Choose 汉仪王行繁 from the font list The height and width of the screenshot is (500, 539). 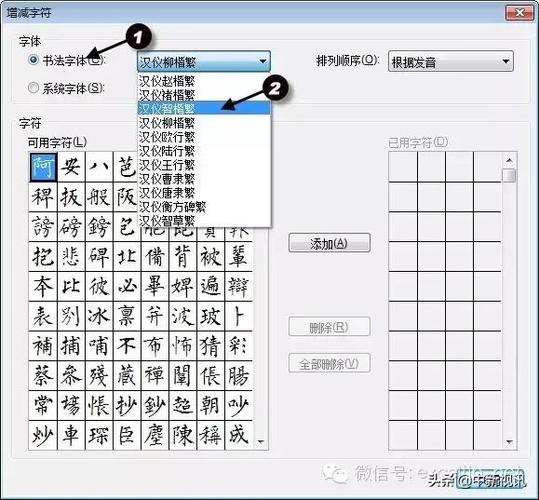tap(204, 165)
